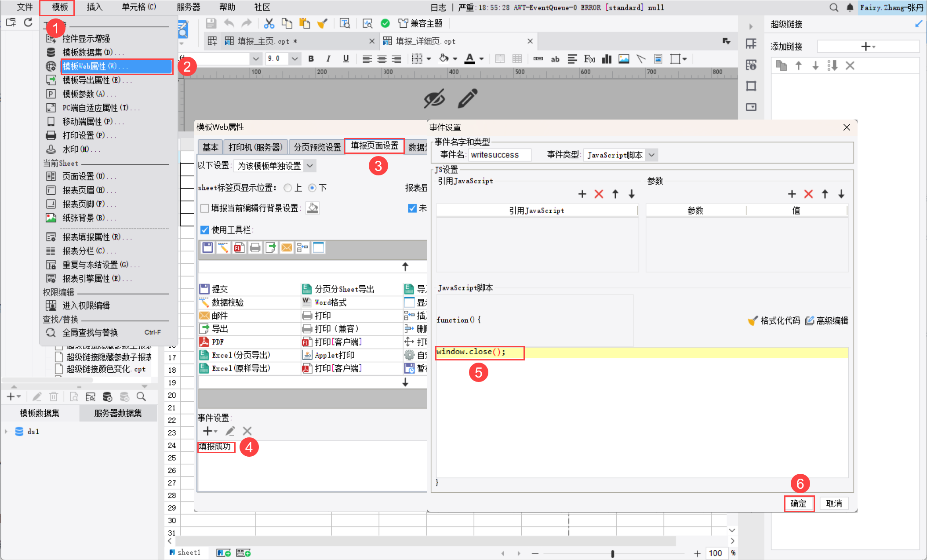Expand the ds1 dataset tree node
Screen dimensions: 927x560
click(6, 432)
